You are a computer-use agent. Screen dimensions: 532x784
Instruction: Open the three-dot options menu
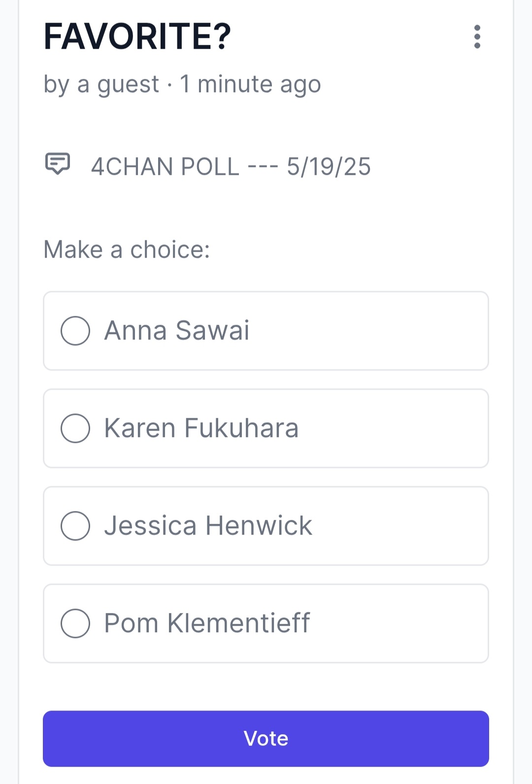(477, 37)
